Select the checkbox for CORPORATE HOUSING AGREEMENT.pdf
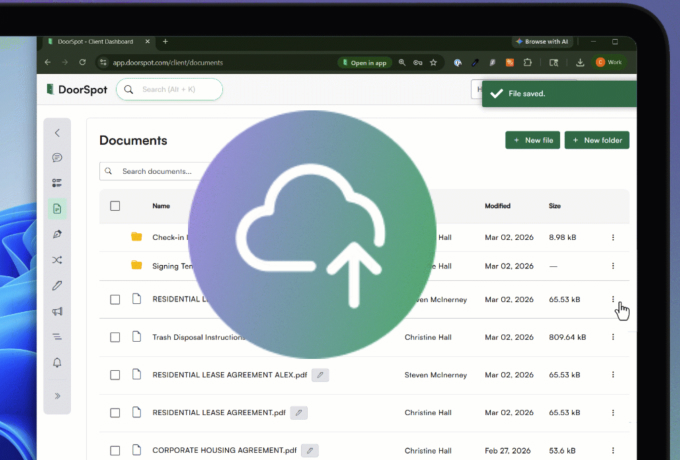Screen dimensions: 680x460 115,450
